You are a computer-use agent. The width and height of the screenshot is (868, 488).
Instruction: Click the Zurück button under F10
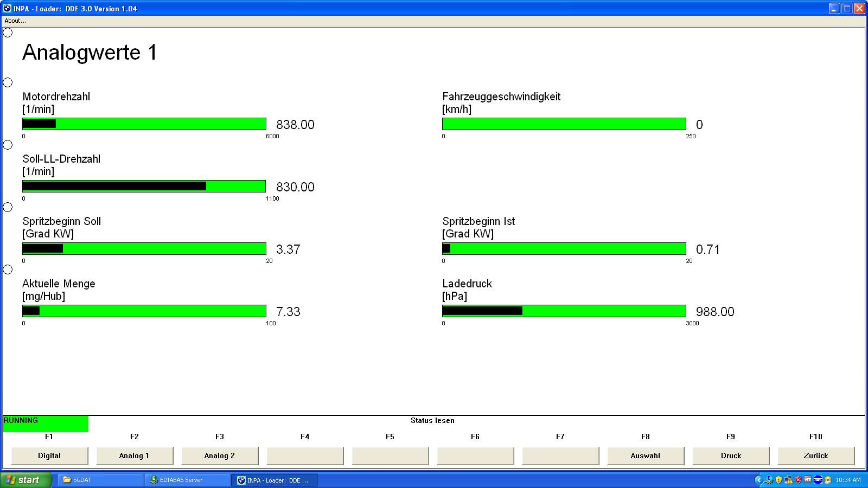tap(815, 455)
